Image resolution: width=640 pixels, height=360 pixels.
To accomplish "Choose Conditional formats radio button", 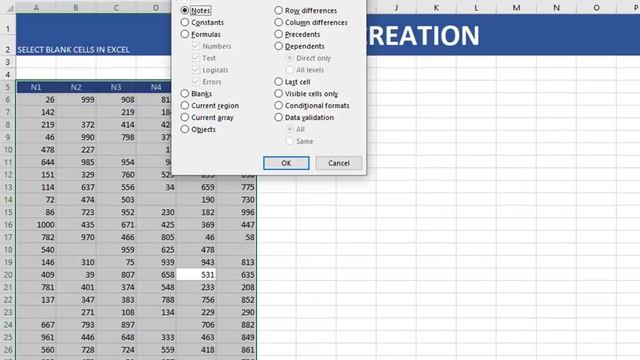I will point(312,105).
